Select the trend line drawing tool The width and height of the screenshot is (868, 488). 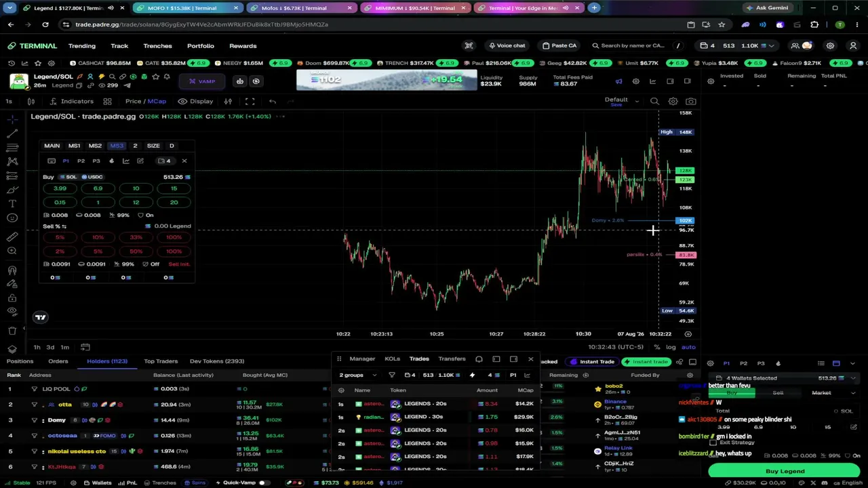(x=12, y=134)
